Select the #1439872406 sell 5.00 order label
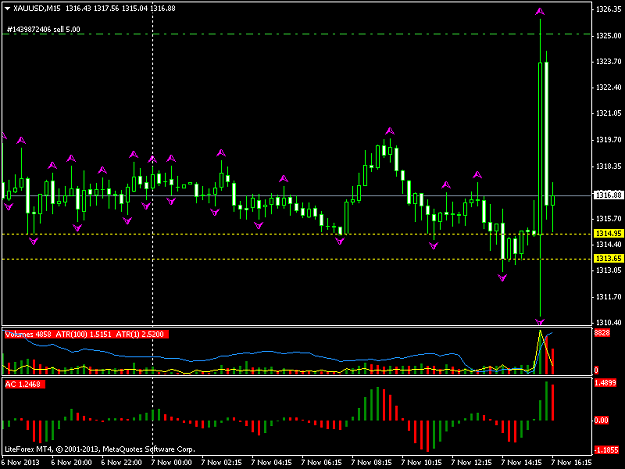 point(43,29)
